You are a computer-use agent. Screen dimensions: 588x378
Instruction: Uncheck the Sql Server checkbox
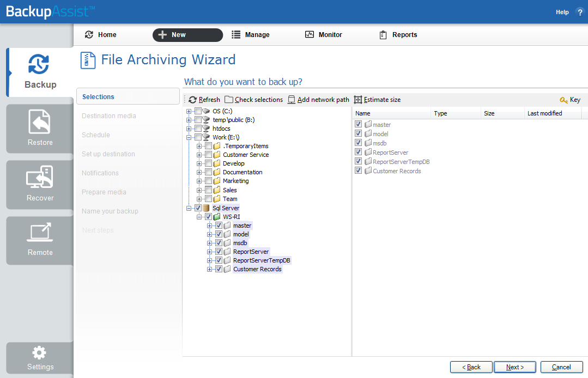click(198, 208)
